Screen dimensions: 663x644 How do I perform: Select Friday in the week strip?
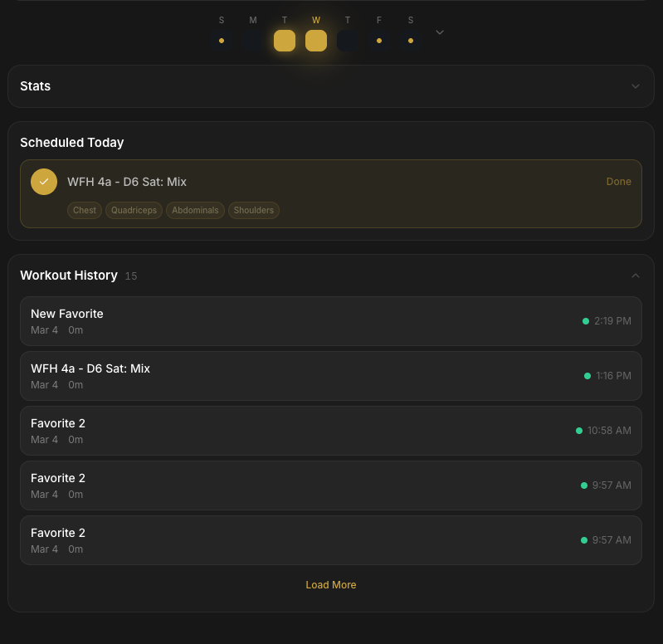[x=379, y=40]
